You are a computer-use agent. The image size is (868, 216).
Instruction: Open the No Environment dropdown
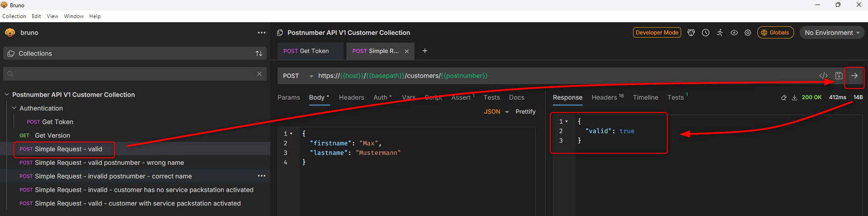832,33
